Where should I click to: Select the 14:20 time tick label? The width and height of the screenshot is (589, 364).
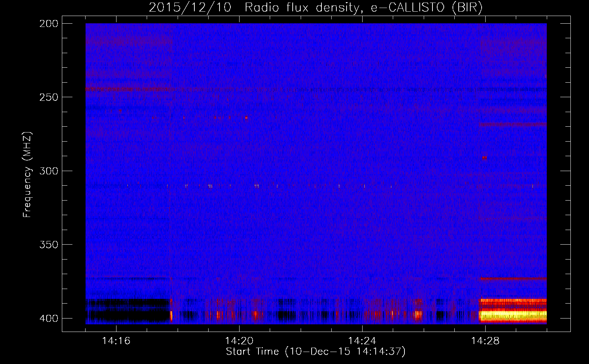pos(239,341)
